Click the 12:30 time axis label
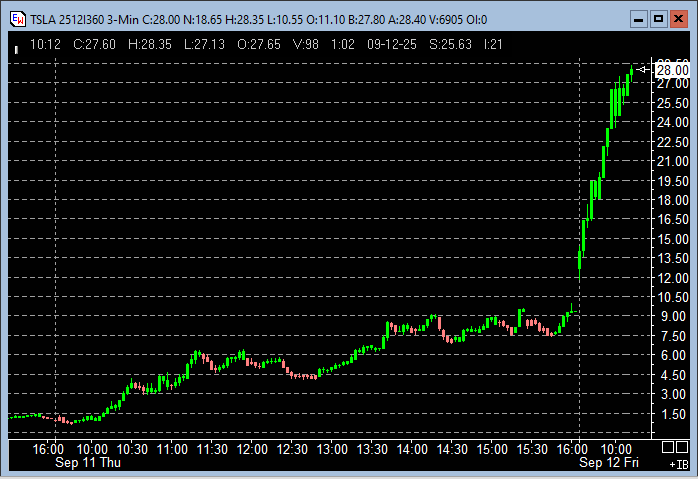Viewport: 698px width, 479px height. pyautogui.click(x=292, y=449)
